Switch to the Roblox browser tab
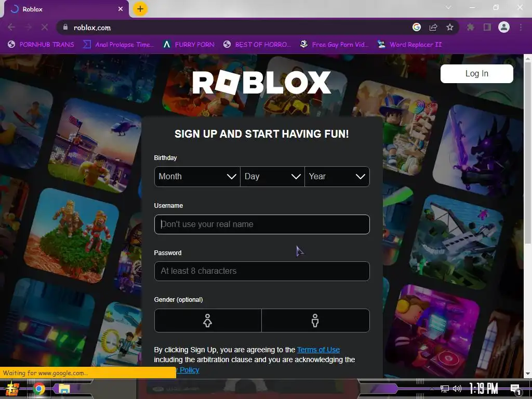The width and height of the screenshot is (532, 399). point(66,9)
